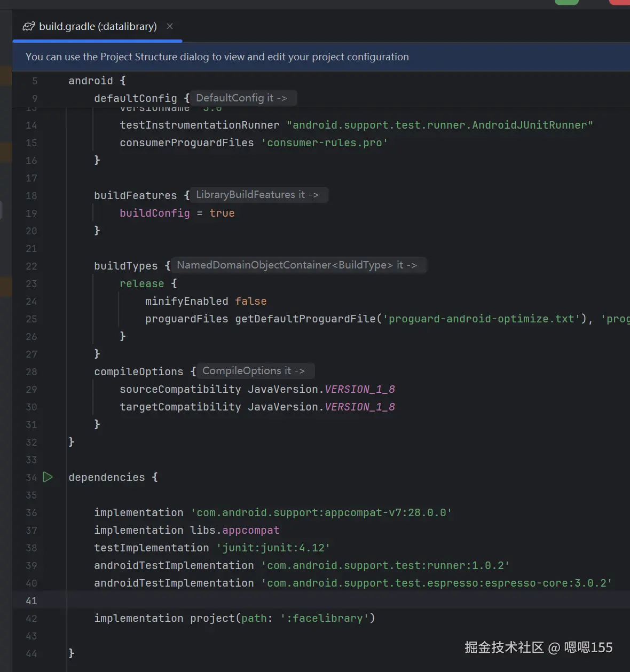
Task: Close the build.gradle (:datalibrary) tab
Action: pyautogui.click(x=170, y=26)
